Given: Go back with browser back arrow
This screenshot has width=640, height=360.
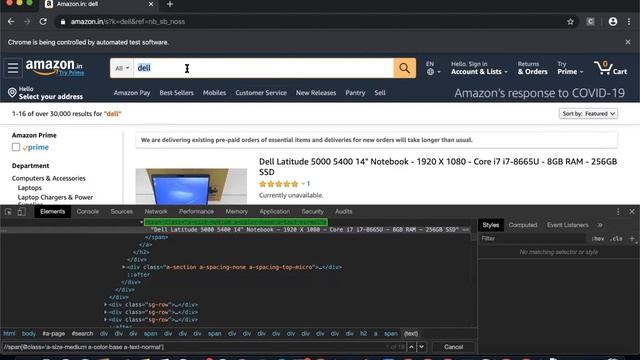Looking at the screenshot, I should point(11,22).
